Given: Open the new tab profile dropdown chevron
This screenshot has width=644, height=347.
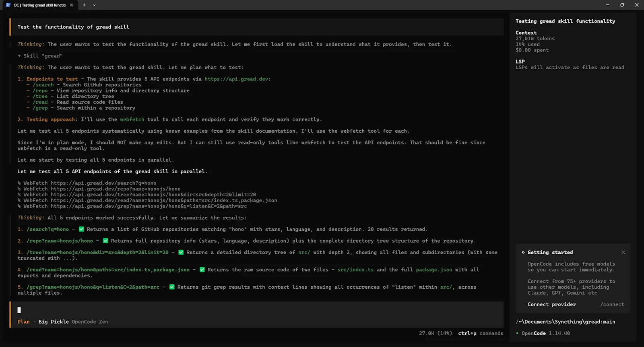Looking at the screenshot, I should click(x=94, y=5).
